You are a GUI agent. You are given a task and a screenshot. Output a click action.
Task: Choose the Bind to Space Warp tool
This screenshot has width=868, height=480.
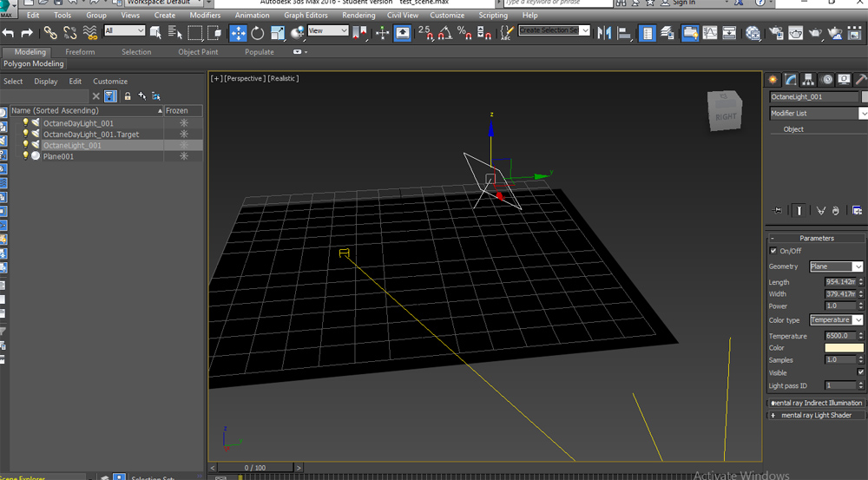[89, 33]
